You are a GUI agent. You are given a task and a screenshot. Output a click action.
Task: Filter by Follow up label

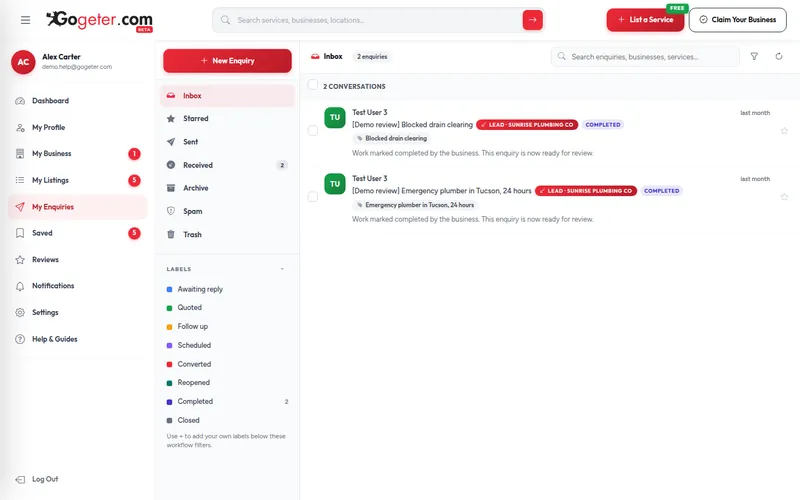[x=228, y=327]
